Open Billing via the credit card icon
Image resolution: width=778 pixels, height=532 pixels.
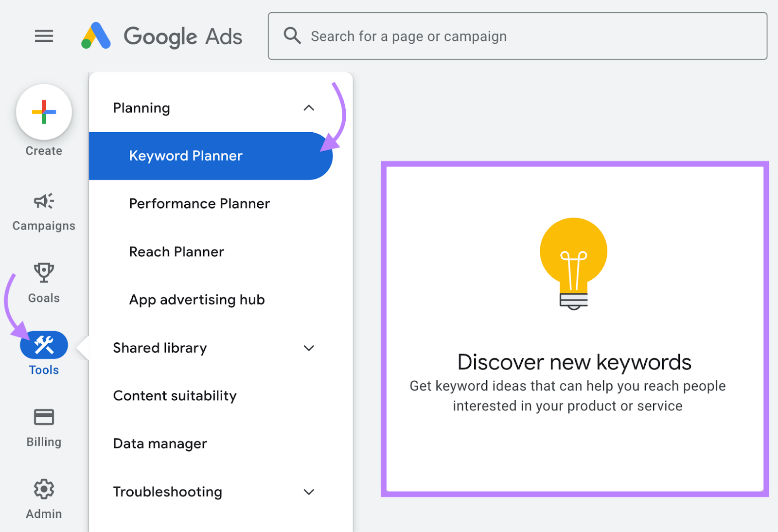44,417
